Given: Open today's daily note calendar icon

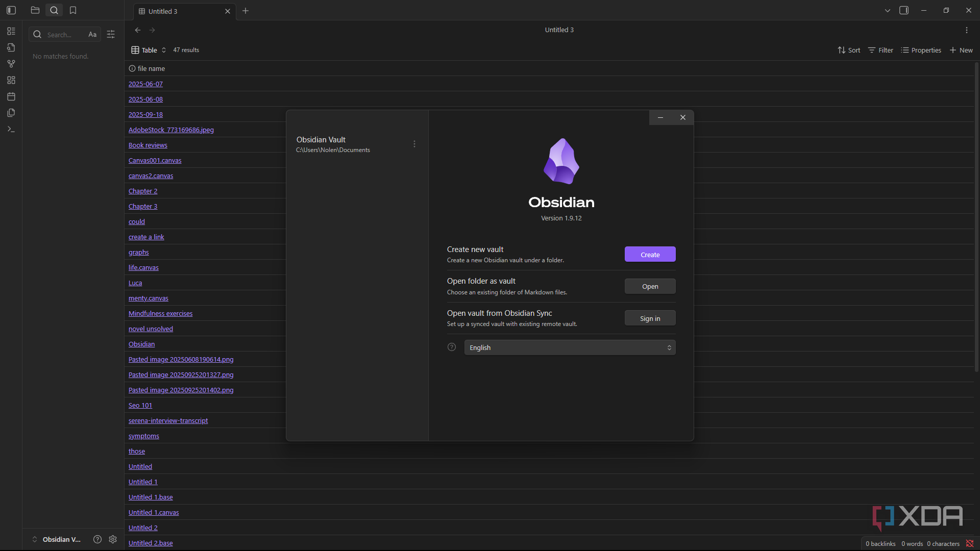Looking at the screenshot, I should tap(11, 96).
